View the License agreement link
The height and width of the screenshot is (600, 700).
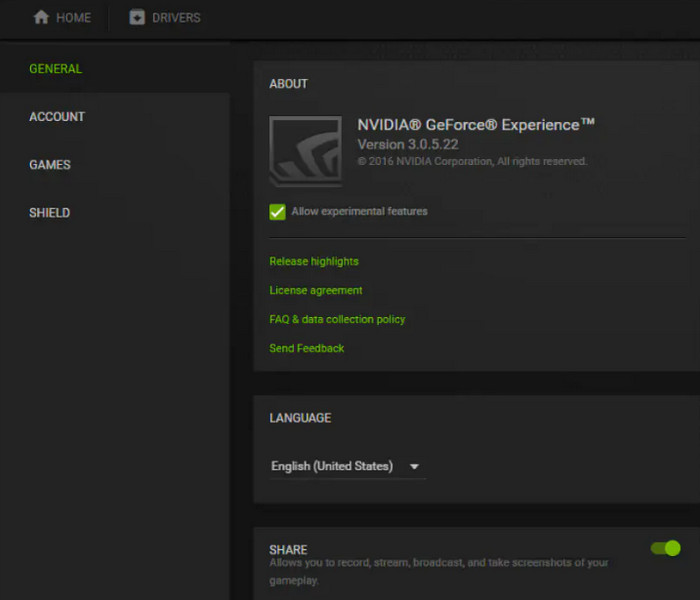(316, 290)
